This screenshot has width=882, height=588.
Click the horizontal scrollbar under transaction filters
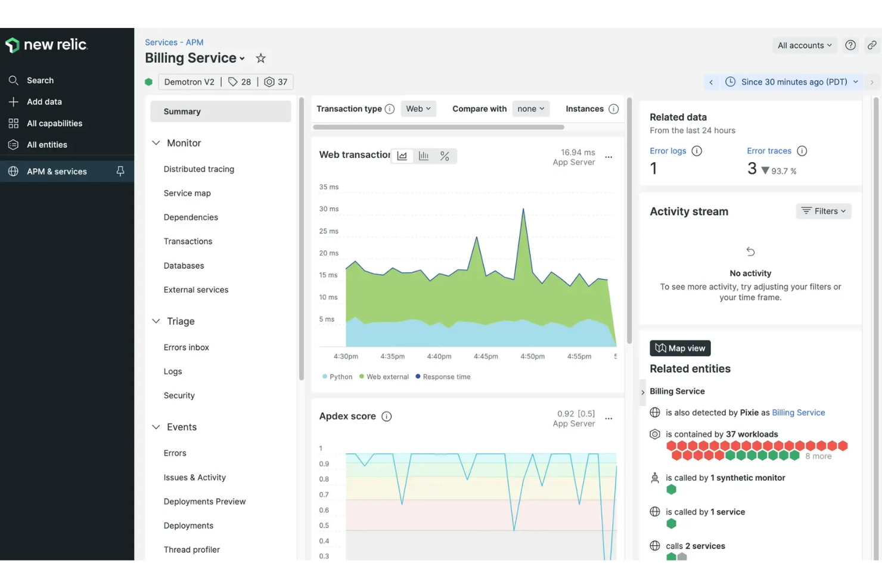pyautogui.click(x=439, y=127)
